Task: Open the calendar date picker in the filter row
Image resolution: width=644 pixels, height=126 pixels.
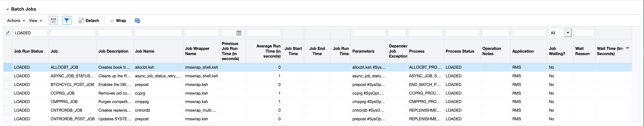Action: [239, 33]
